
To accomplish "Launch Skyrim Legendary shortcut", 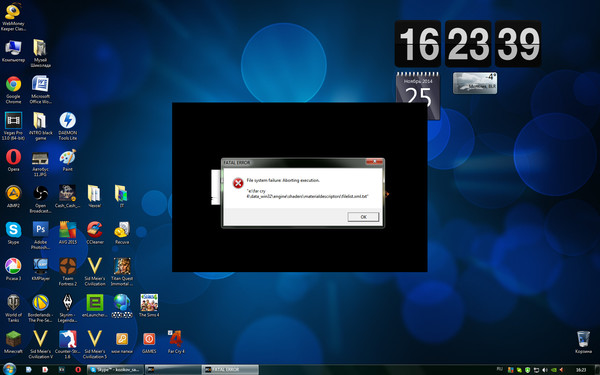I will coord(68,308).
